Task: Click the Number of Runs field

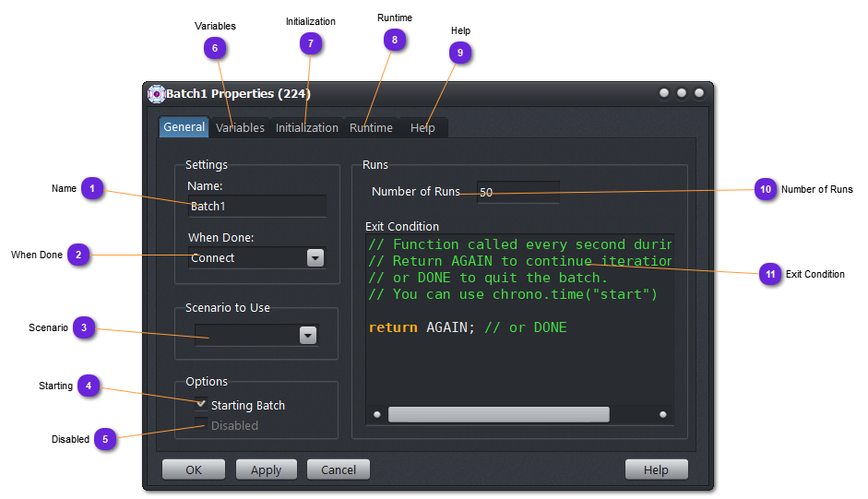Action: pyautogui.click(x=517, y=193)
